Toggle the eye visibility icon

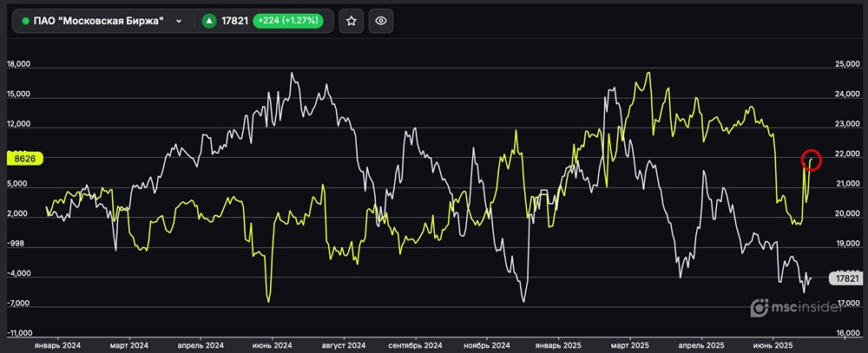[381, 21]
